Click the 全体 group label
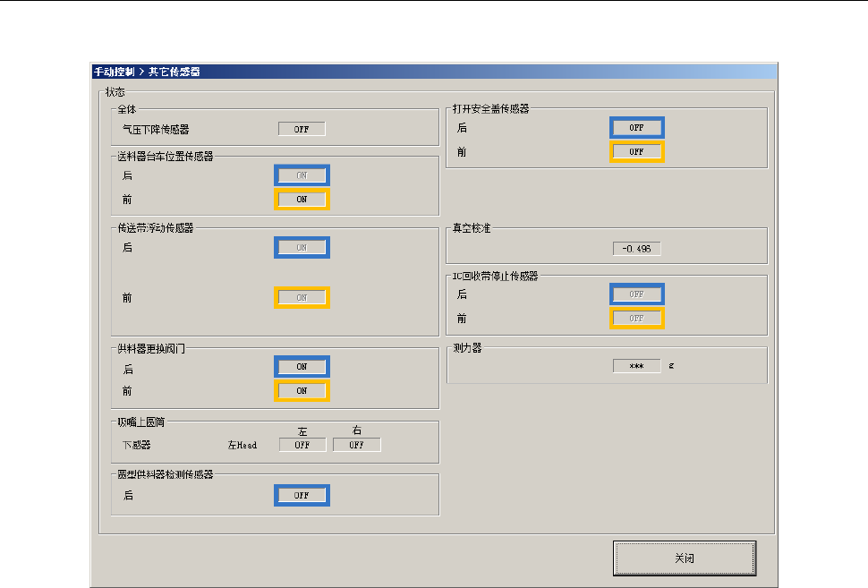This screenshot has width=868, height=588. point(127,109)
